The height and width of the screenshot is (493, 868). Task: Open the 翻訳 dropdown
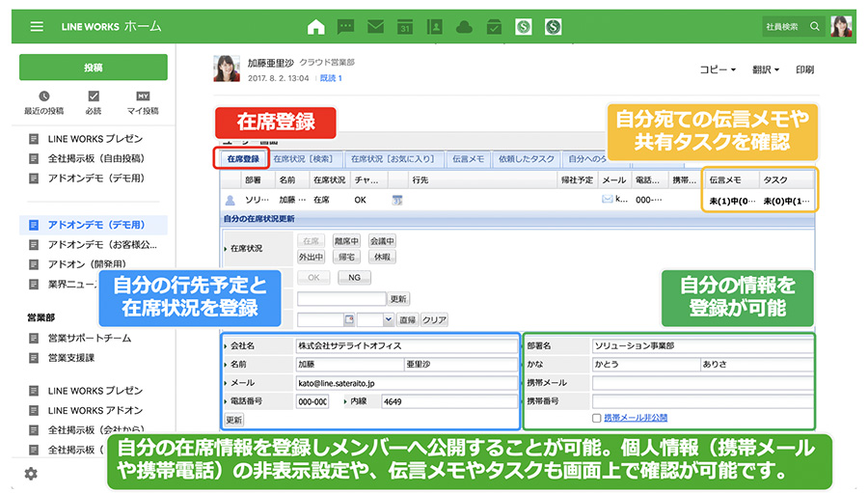[x=766, y=69]
